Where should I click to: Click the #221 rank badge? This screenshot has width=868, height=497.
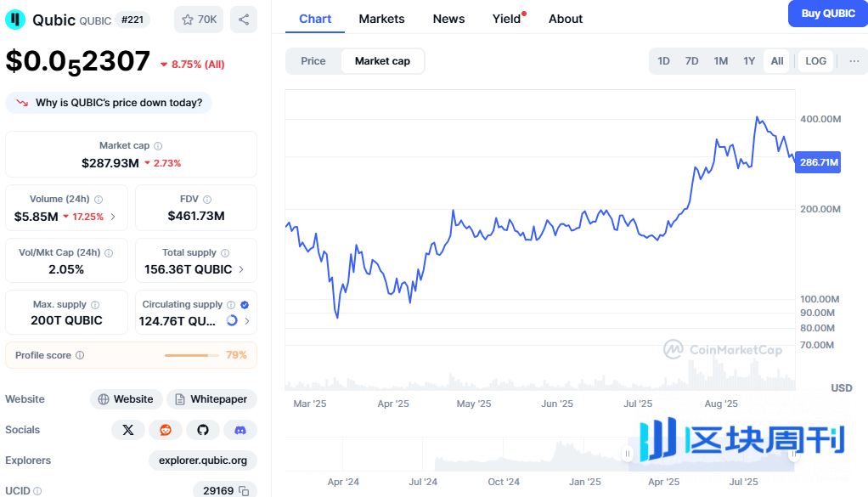132,20
